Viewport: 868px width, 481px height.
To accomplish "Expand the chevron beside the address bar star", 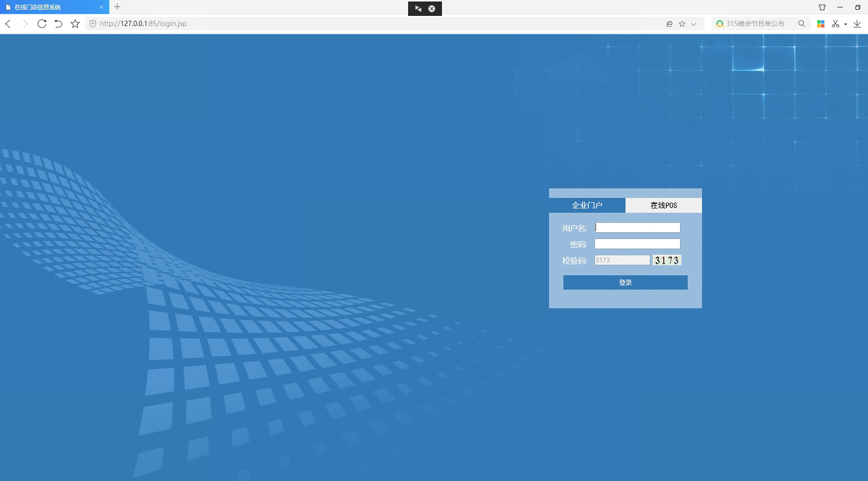I will coord(693,24).
